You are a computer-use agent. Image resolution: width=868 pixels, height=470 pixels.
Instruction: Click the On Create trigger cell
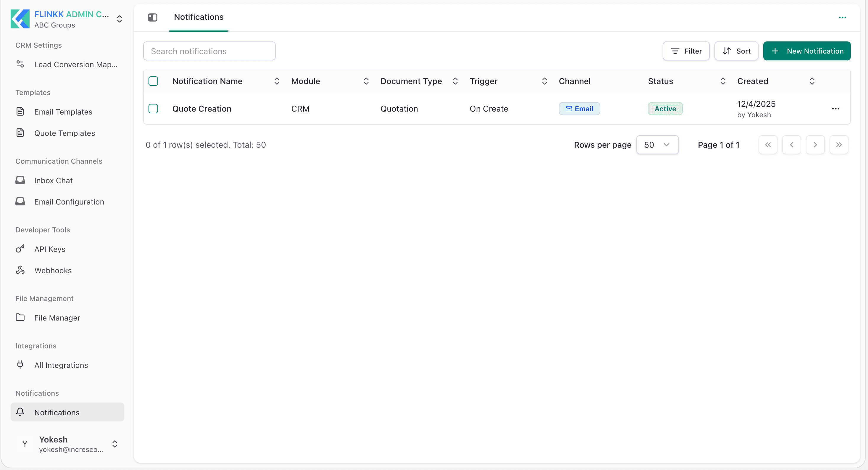(x=489, y=109)
